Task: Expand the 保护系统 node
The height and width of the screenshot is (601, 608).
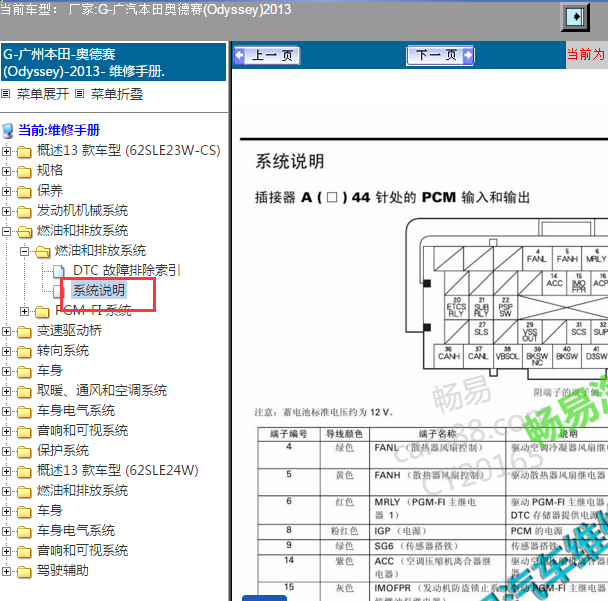Action: coord(6,451)
